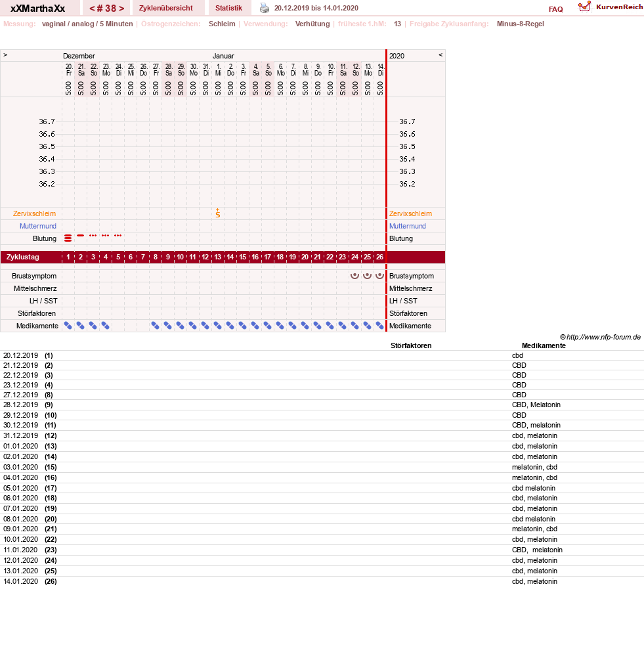Click 'cbd melatonin' entry for 05.01.2020

pyautogui.click(x=534, y=488)
